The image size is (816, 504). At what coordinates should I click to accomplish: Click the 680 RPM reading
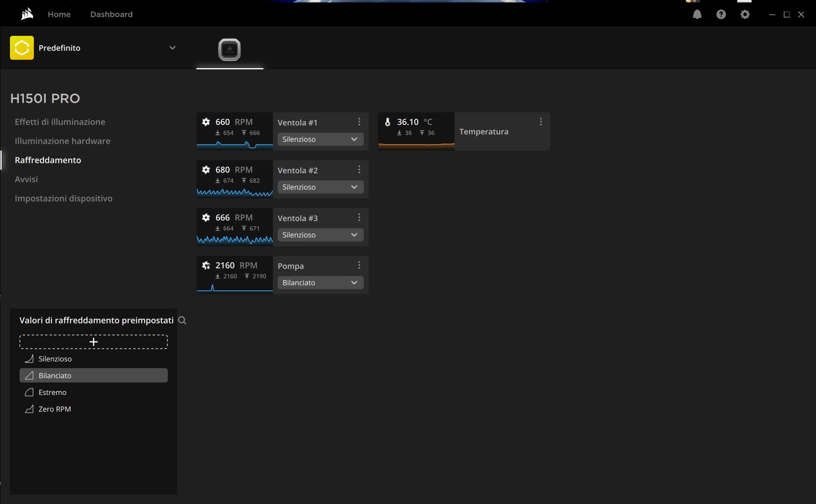[234, 170]
